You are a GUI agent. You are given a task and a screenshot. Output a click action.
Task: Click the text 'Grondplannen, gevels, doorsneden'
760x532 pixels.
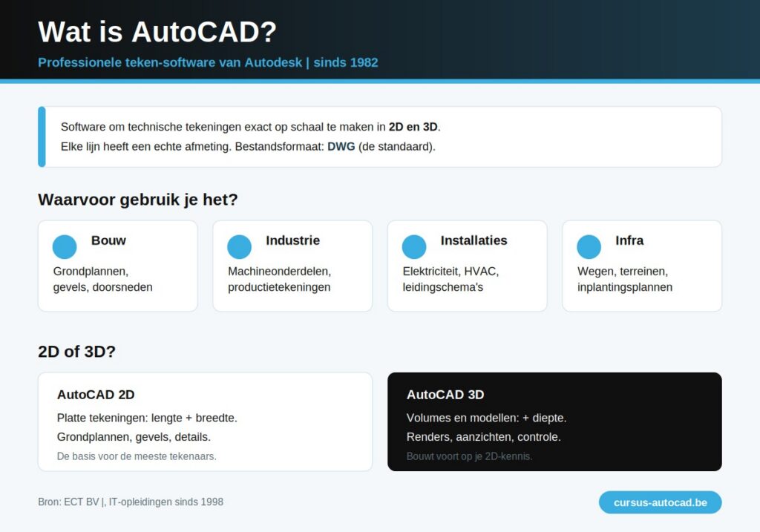point(102,279)
